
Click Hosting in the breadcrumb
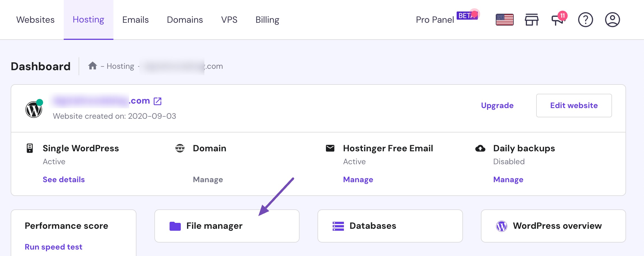click(x=120, y=66)
